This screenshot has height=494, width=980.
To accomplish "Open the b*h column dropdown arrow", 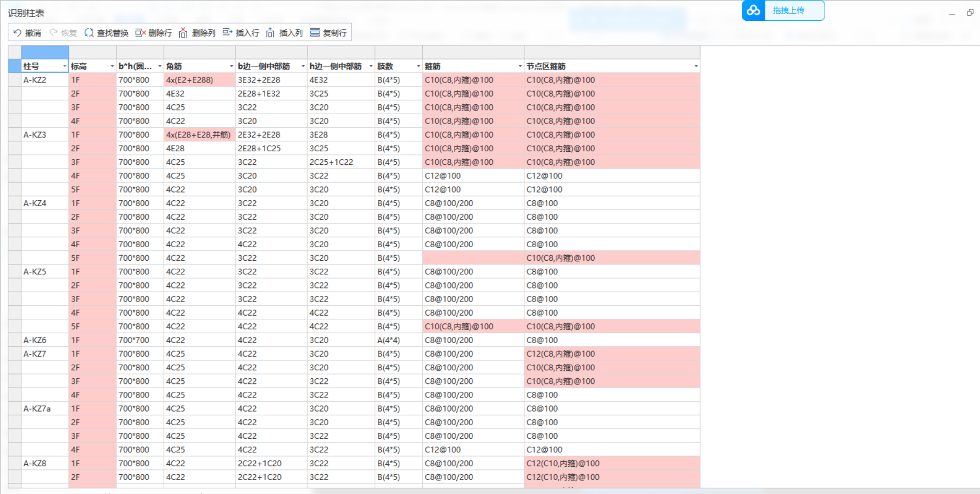I will point(160,66).
